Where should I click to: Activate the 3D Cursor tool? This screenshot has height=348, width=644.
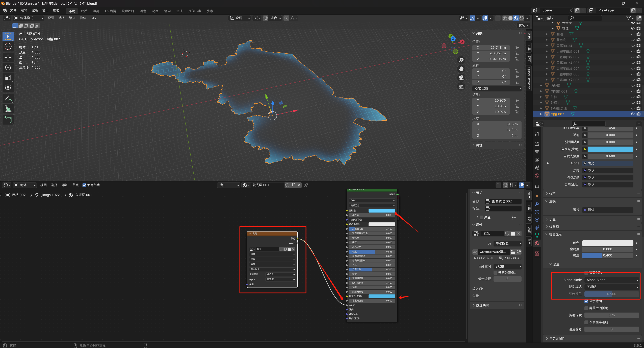pos(8,47)
